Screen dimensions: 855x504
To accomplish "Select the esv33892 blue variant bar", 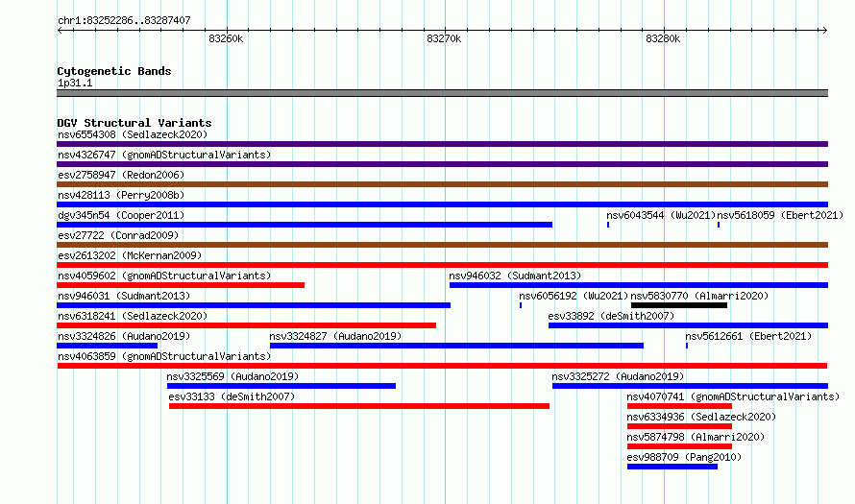I will pos(688,325).
